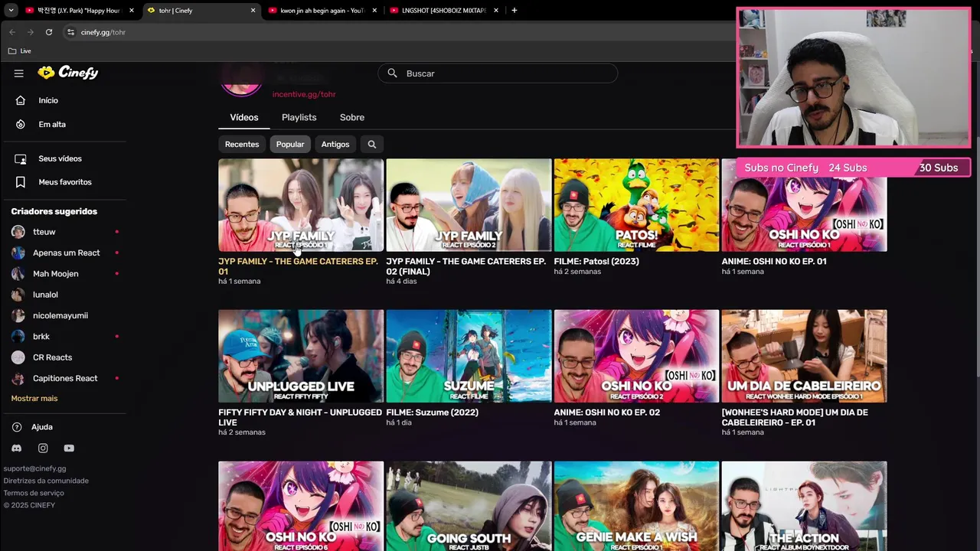
Task: Open Em alta trending icon in sidebar
Action: point(21,124)
